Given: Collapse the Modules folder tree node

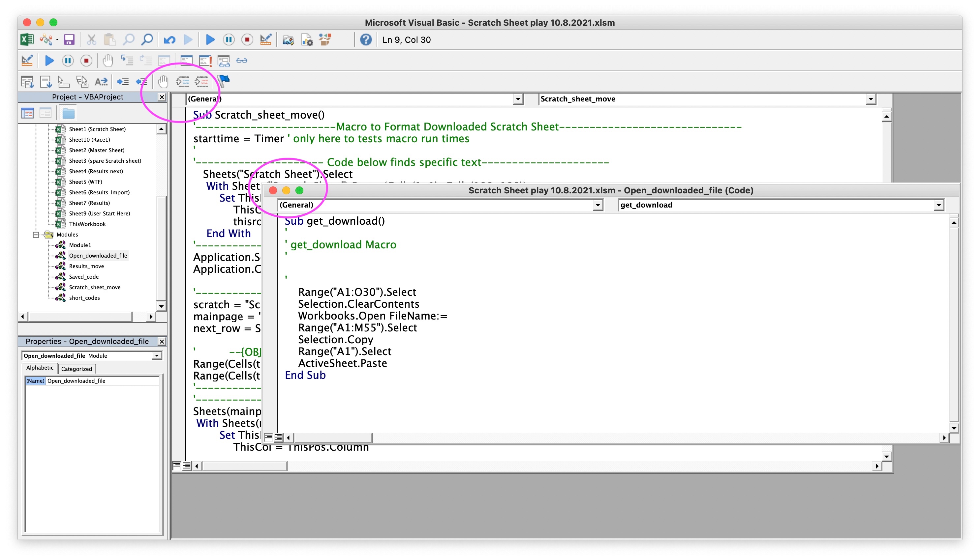Looking at the screenshot, I should [36, 235].
